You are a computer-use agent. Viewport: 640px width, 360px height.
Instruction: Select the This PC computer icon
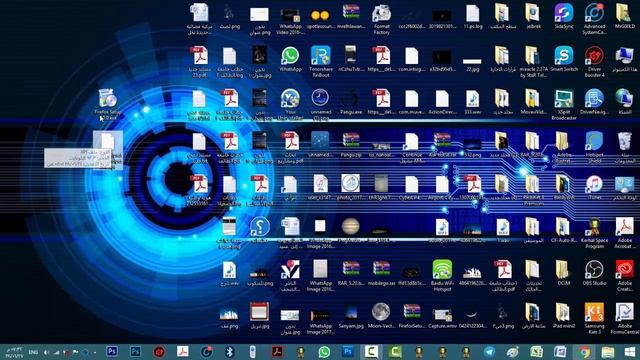pos(624,60)
